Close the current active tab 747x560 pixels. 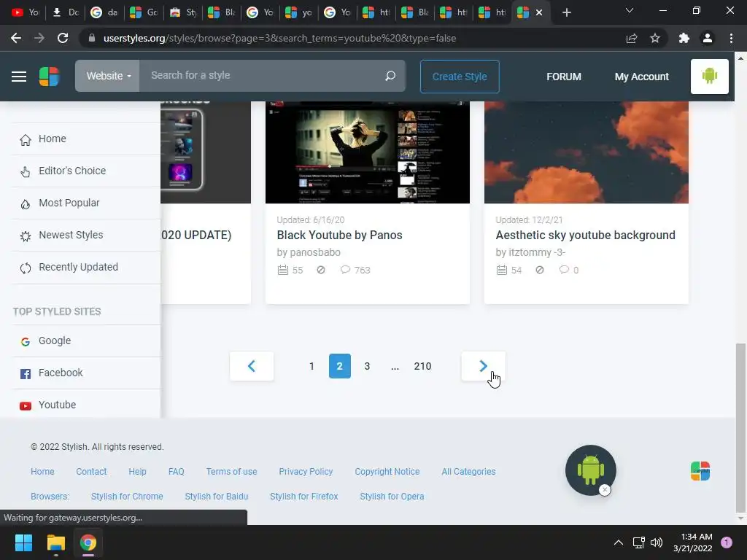(x=539, y=12)
